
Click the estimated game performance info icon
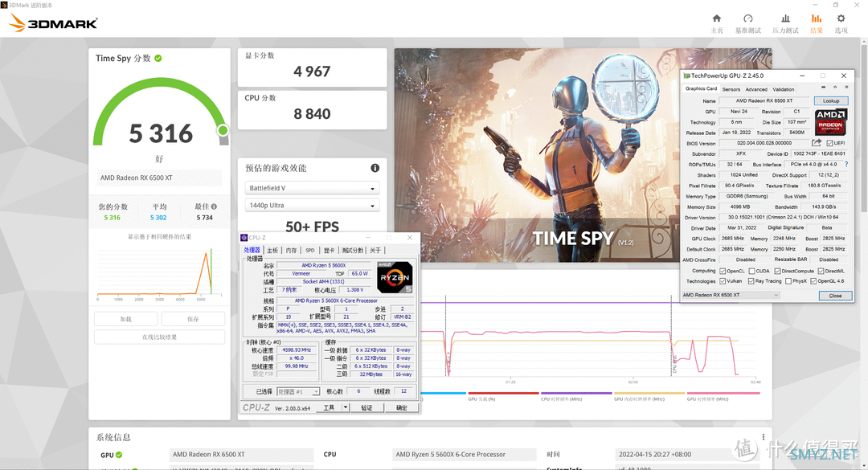[375, 168]
